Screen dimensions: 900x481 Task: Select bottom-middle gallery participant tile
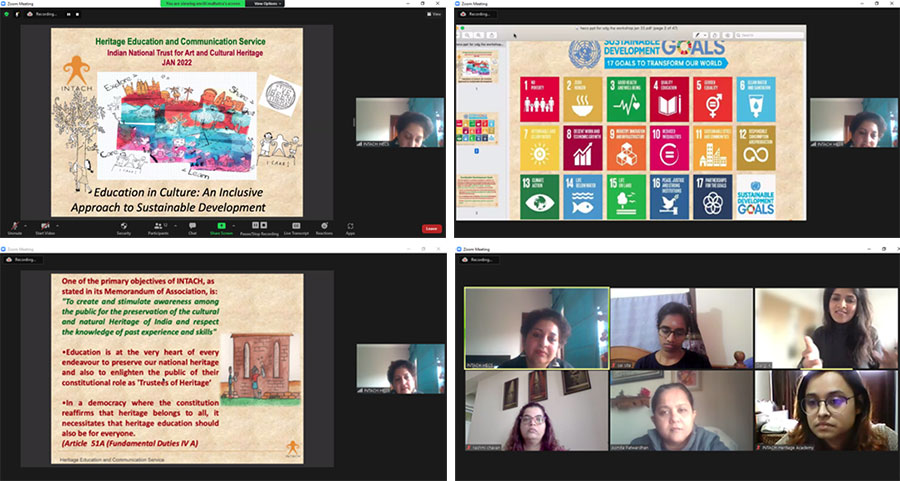tap(681, 410)
